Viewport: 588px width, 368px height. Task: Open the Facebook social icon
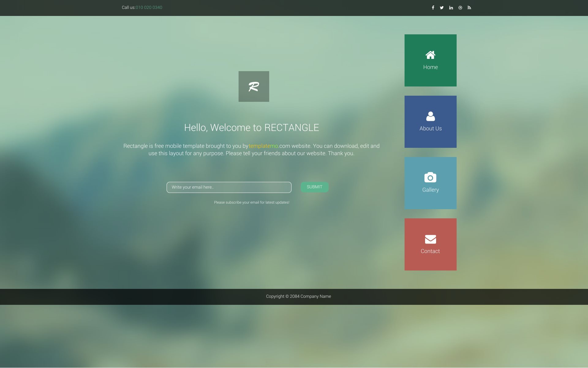pos(433,8)
